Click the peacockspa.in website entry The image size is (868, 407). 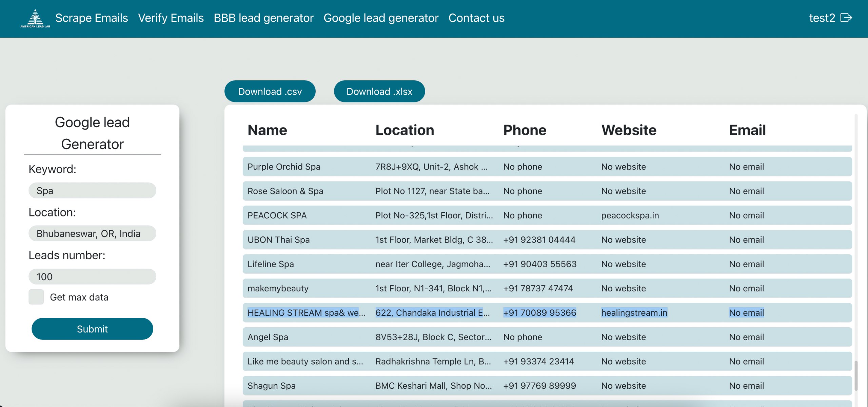(x=630, y=215)
